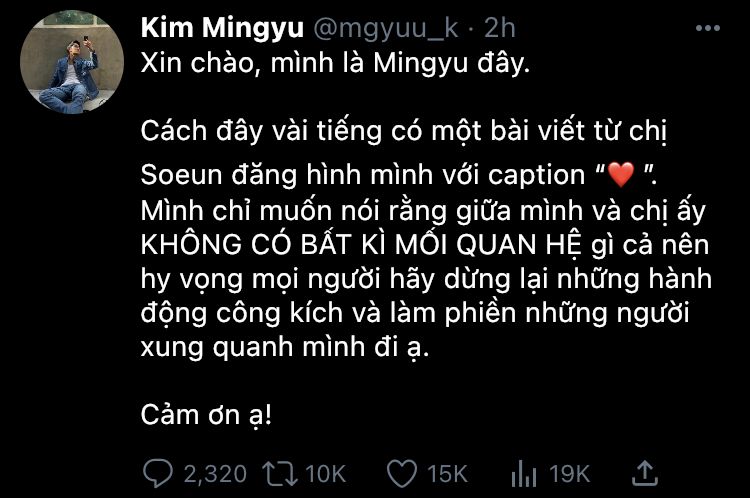Click the red heart emoji in caption

tap(621, 174)
